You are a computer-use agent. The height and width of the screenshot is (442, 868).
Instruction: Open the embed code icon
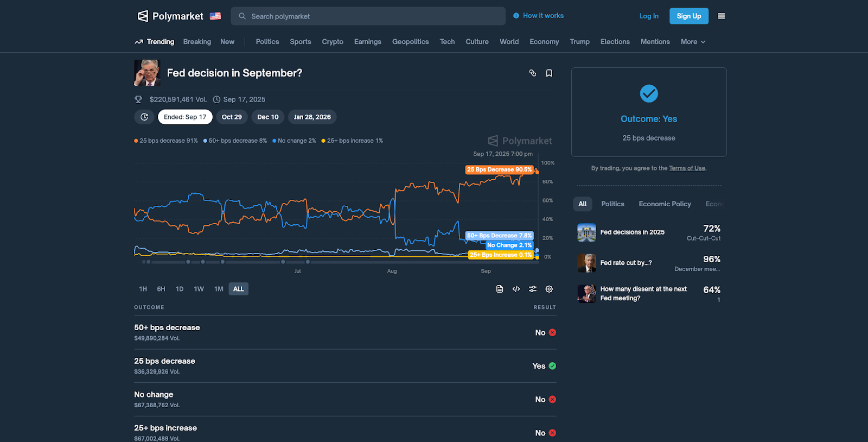click(x=516, y=289)
